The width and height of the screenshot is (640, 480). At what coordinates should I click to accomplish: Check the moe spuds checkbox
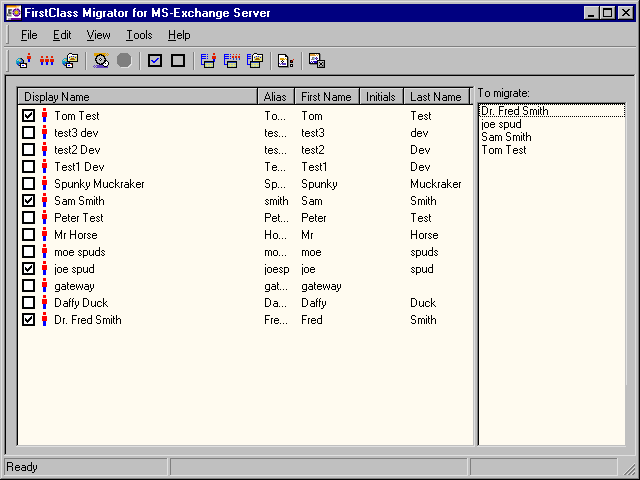click(x=28, y=252)
